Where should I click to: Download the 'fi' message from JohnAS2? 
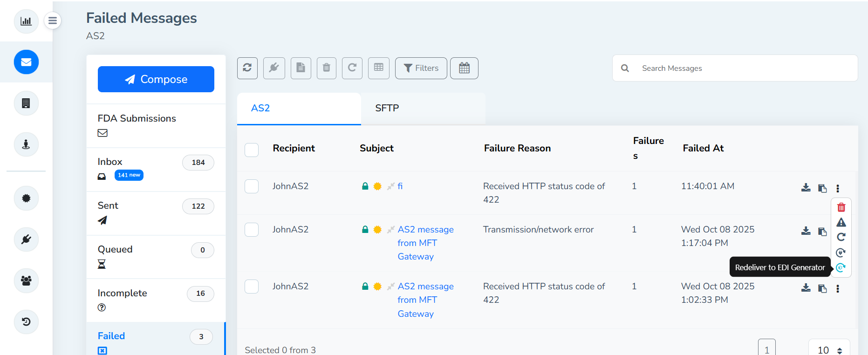[x=806, y=188]
